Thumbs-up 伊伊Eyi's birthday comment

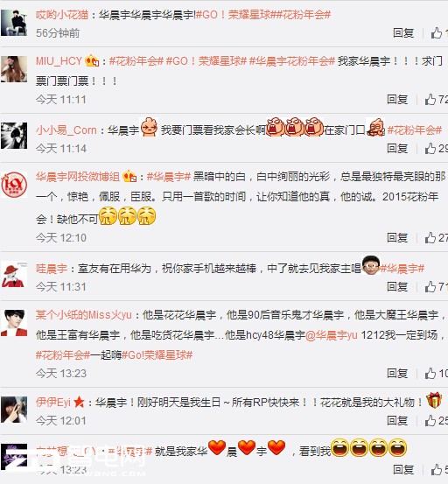[436, 420]
